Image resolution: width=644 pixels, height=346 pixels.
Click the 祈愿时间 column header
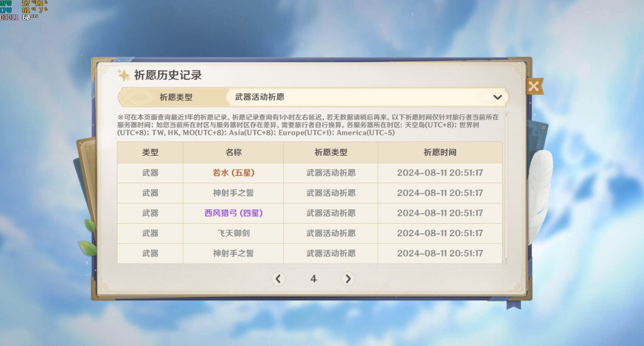(440, 153)
